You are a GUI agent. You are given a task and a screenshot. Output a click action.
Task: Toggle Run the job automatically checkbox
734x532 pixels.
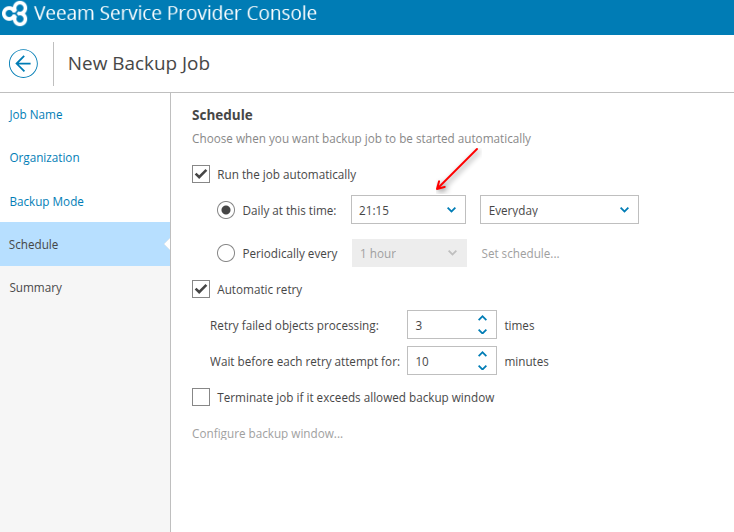pos(201,174)
